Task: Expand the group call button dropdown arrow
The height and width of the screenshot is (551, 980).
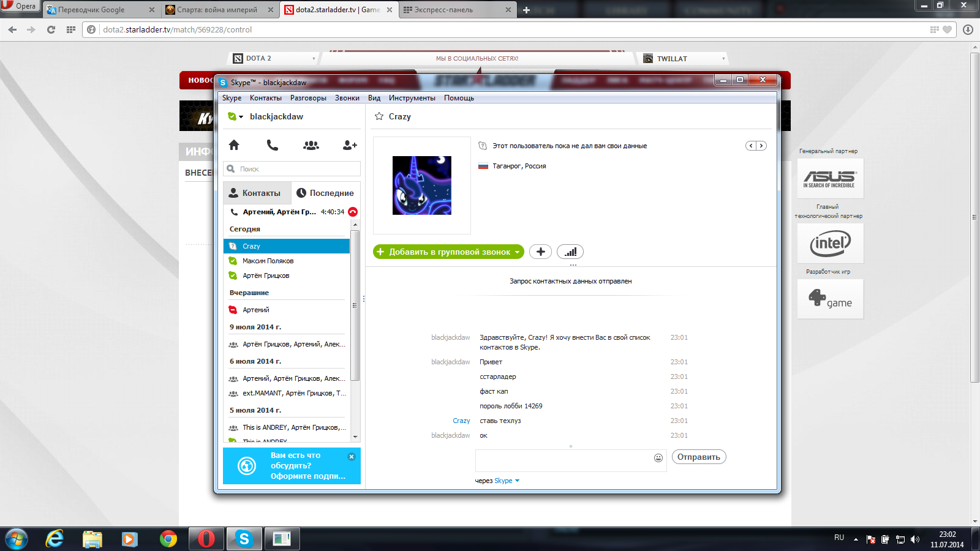Action: tap(518, 252)
